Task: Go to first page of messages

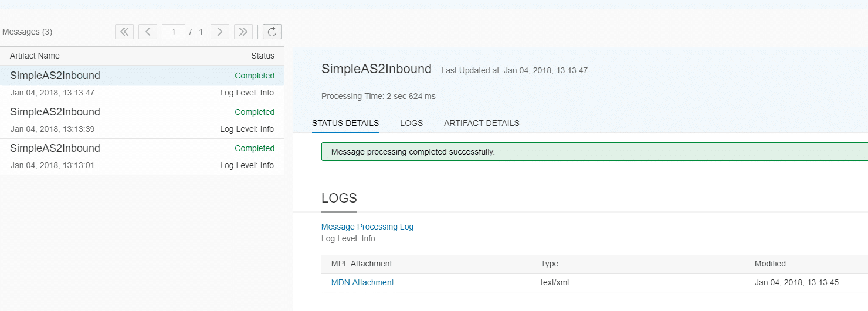Action: [x=124, y=32]
